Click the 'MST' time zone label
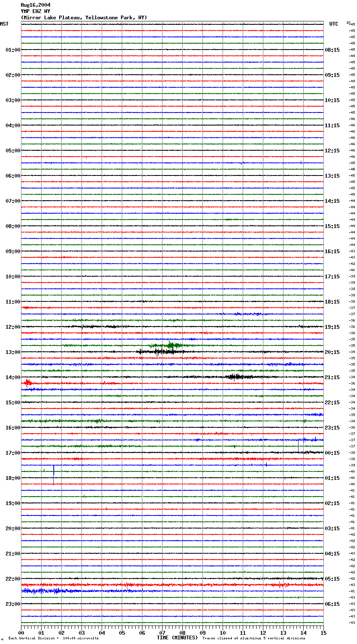The height and width of the screenshot is (644, 357). coord(4,24)
